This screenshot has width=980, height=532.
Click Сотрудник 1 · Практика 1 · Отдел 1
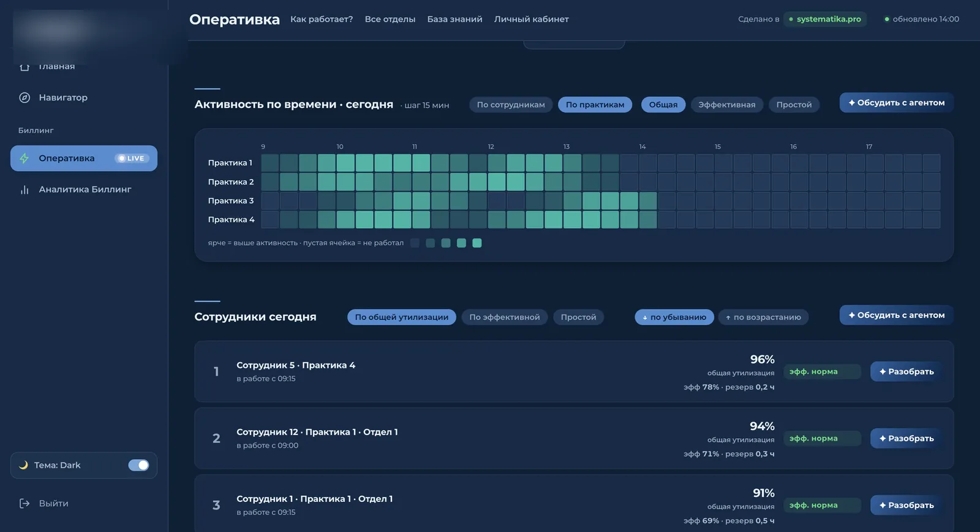tap(315, 499)
